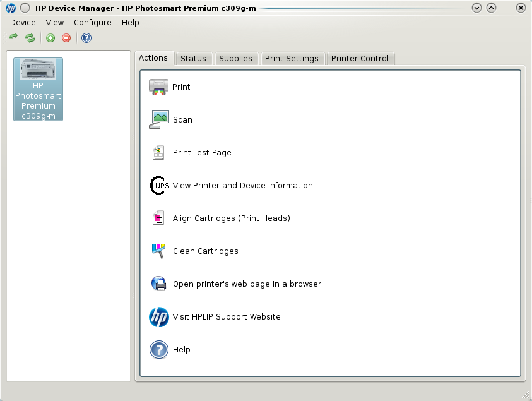Open toolbar help question mark icon
This screenshot has height=401, width=532.
(86, 38)
